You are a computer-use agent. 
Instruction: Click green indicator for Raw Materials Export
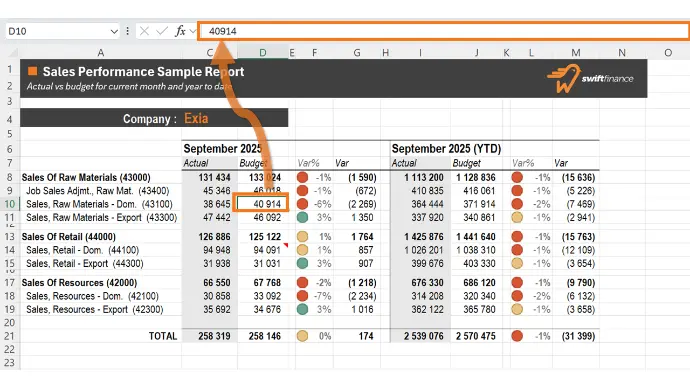[302, 217]
